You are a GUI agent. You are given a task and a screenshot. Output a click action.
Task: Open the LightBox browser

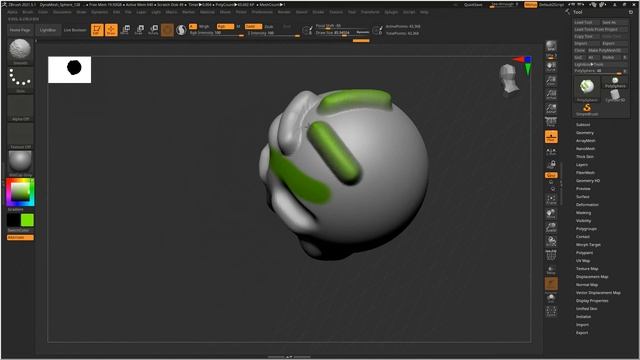(x=48, y=30)
